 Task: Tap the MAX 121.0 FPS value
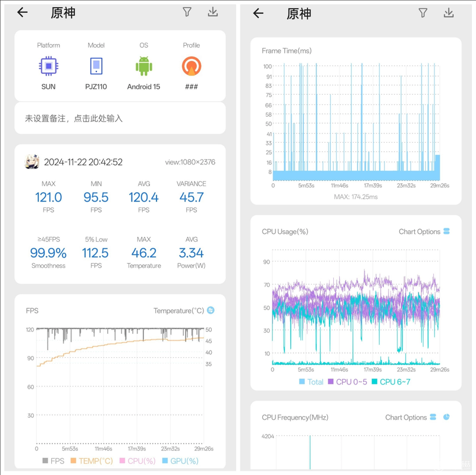[49, 197]
